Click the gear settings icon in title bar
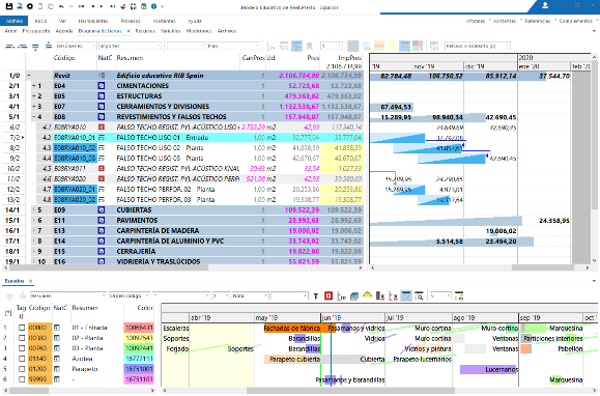 point(29,6)
